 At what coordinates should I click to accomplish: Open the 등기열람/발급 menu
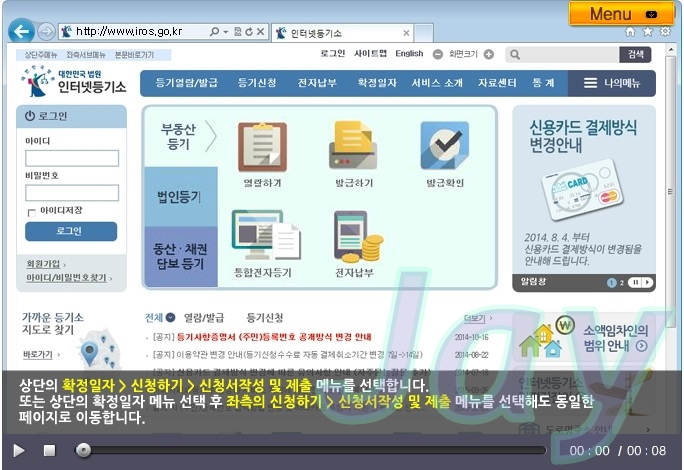187,83
